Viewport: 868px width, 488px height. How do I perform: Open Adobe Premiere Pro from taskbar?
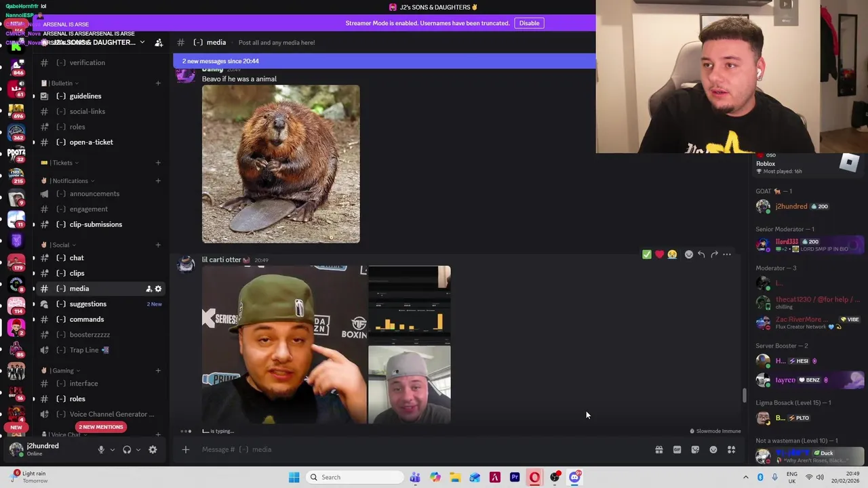[515, 477]
